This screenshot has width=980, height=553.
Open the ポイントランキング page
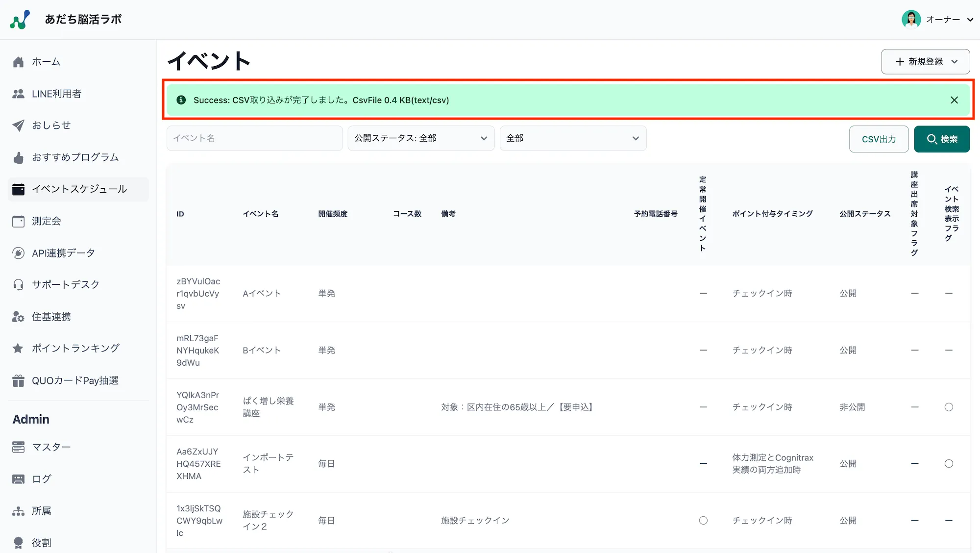click(x=75, y=348)
